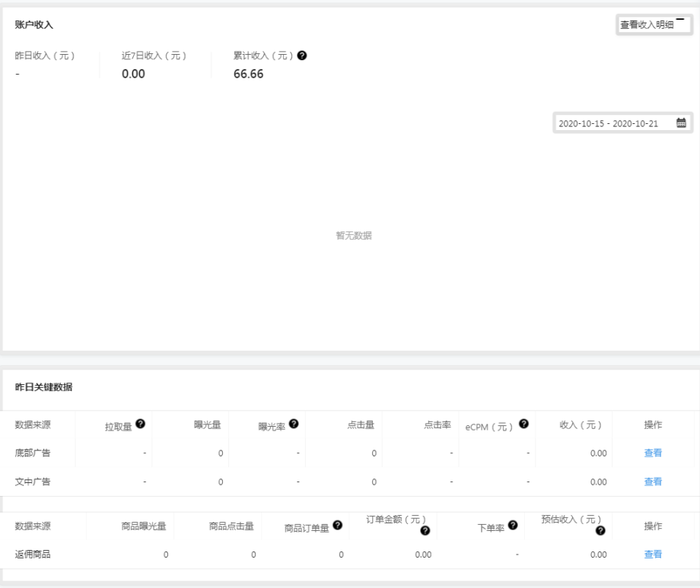Click the 文中广告 row label
Screen dimensions: 700x588
(x=33, y=482)
